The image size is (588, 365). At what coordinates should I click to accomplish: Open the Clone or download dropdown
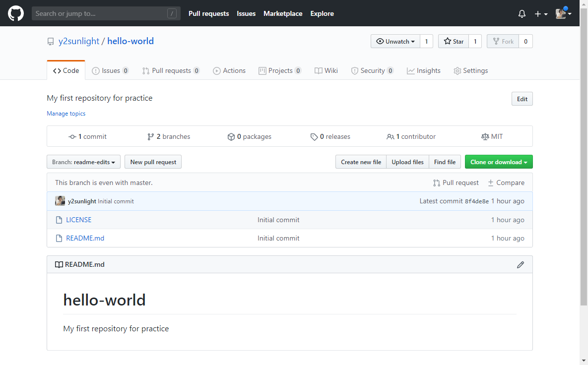[x=498, y=162]
